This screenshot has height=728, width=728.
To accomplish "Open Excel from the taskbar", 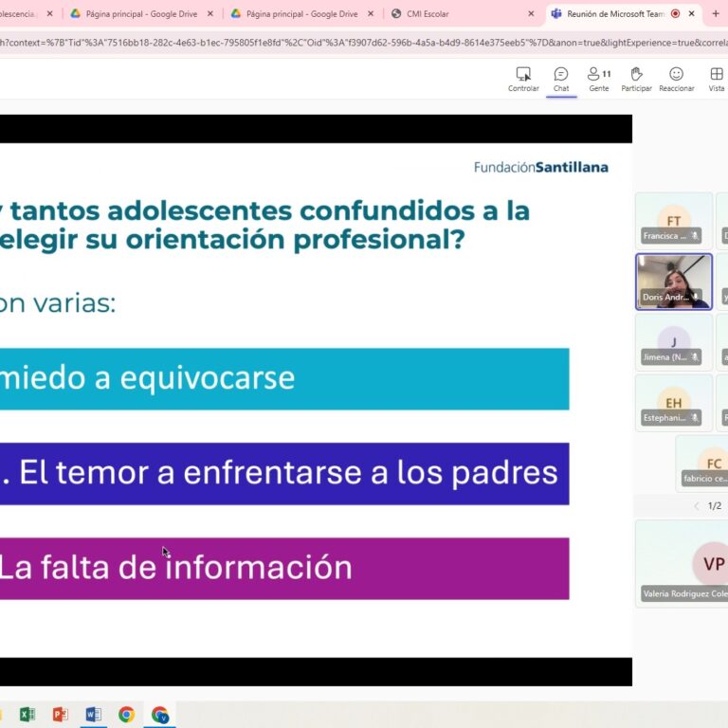I will coord(27,714).
